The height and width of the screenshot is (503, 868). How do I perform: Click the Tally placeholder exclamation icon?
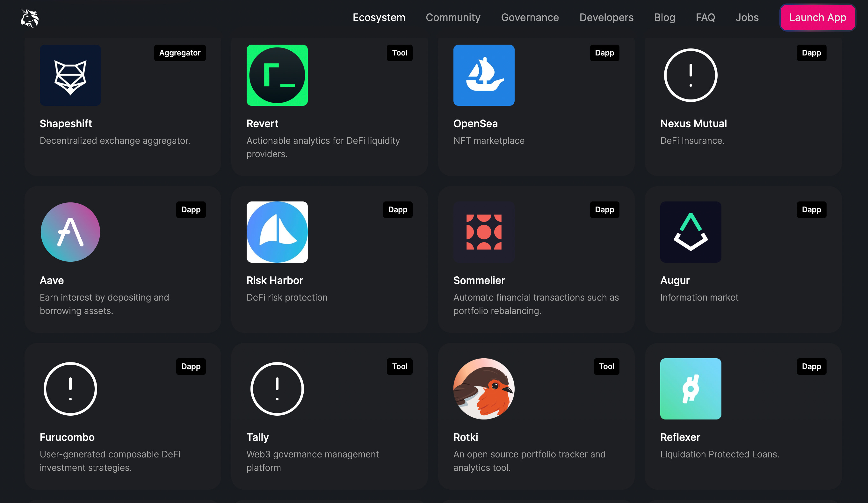click(x=277, y=389)
